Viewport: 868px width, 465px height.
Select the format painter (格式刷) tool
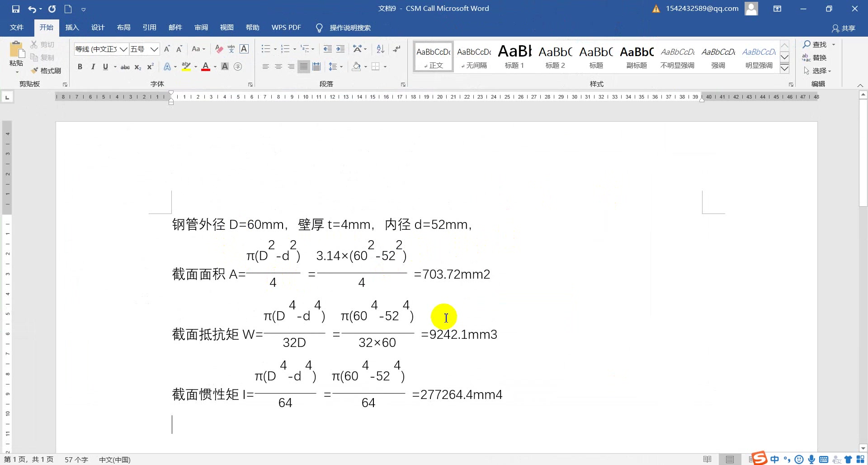pyautogui.click(x=46, y=71)
